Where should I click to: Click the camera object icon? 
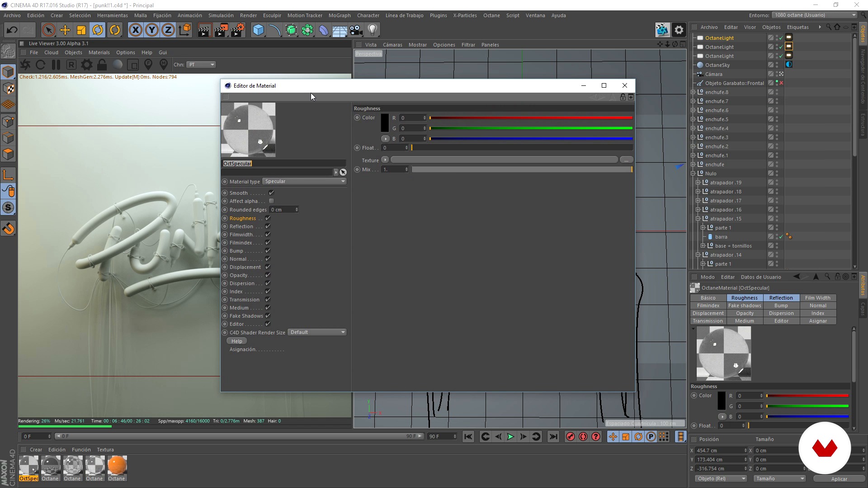[356, 30]
